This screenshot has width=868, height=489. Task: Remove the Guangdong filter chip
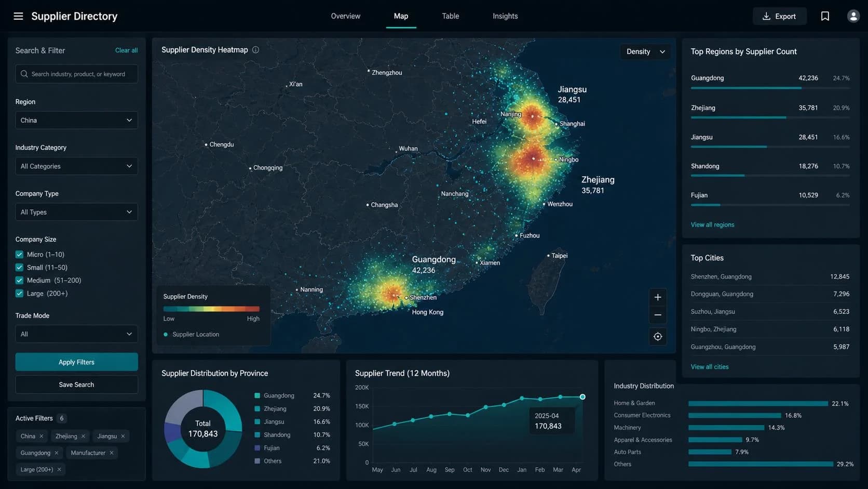57,453
